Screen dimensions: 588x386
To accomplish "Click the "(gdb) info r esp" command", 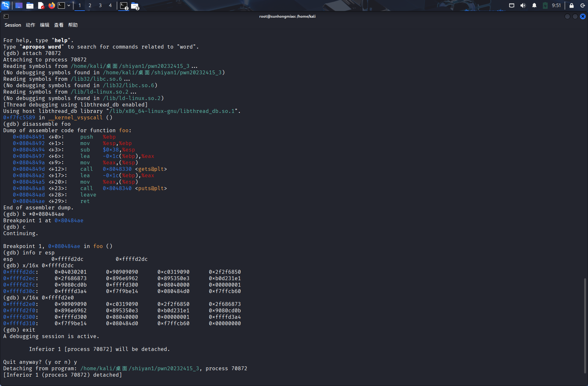I will 29,253.
